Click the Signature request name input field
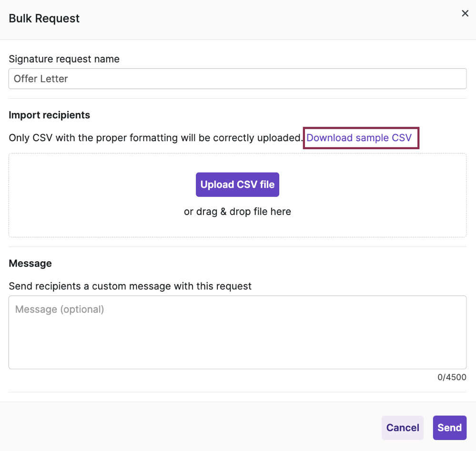 click(237, 79)
